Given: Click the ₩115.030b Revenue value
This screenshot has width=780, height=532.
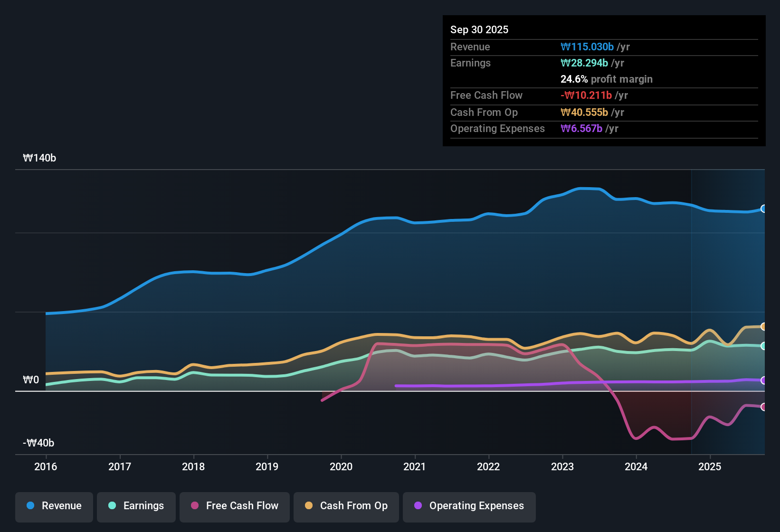Looking at the screenshot, I should pos(588,47).
